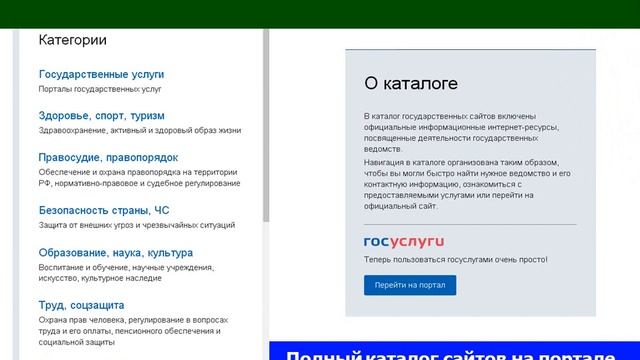Open the Труд, соцзащита category
This screenshot has height=360, width=640.
tap(82, 305)
